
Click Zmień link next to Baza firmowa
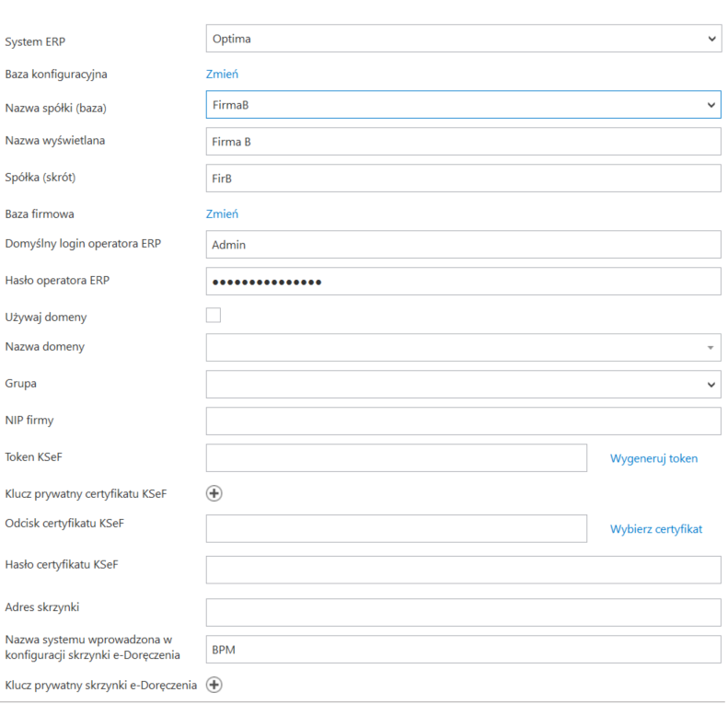click(x=222, y=214)
